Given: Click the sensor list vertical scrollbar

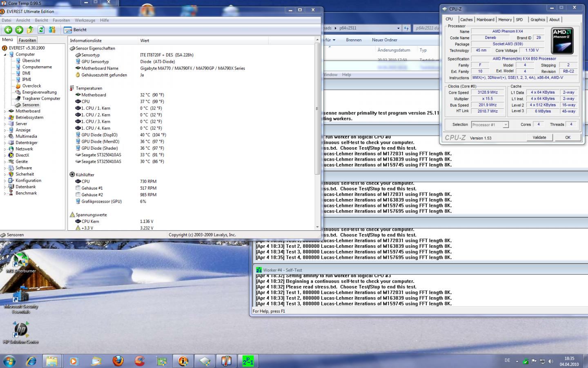Looking at the screenshot, I should pyautogui.click(x=317, y=108).
